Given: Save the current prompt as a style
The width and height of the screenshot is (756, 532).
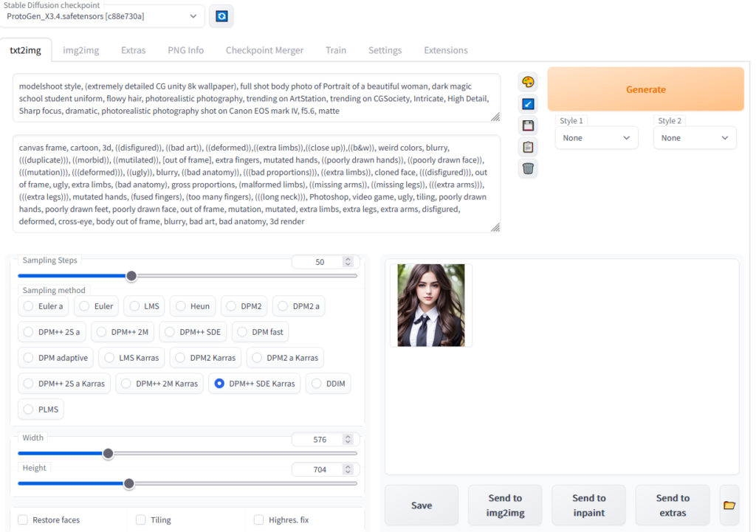Looking at the screenshot, I should tap(528, 125).
